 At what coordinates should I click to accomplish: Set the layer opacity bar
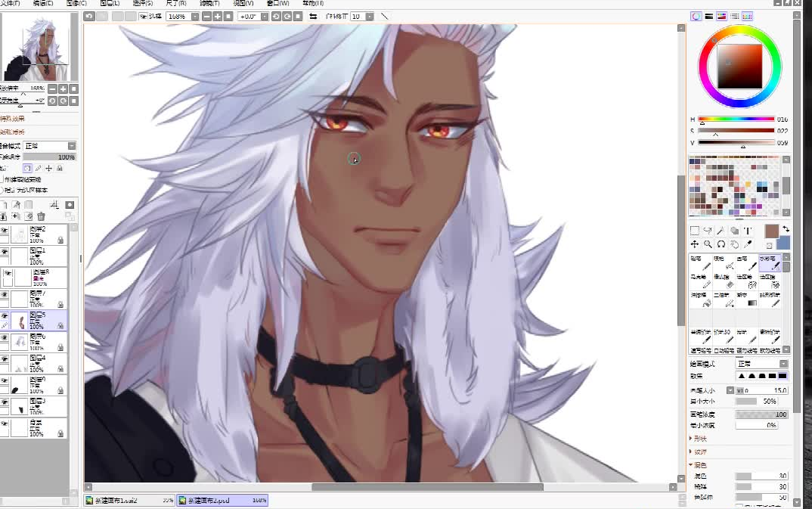[x=50, y=157]
